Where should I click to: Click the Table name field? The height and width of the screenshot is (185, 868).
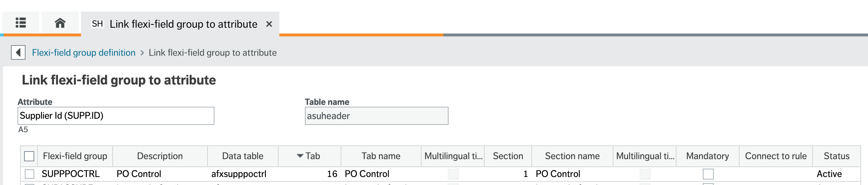pos(376,116)
